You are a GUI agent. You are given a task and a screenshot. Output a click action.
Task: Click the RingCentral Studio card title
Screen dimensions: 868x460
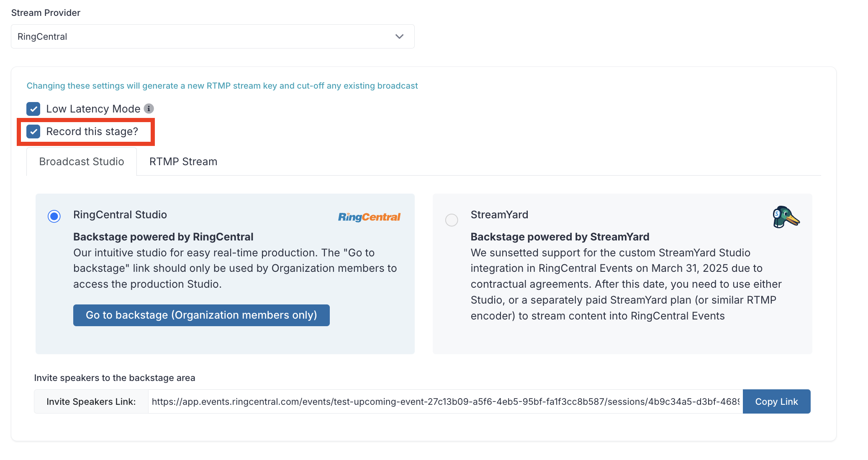pyautogui.click(x=120, y=215)
